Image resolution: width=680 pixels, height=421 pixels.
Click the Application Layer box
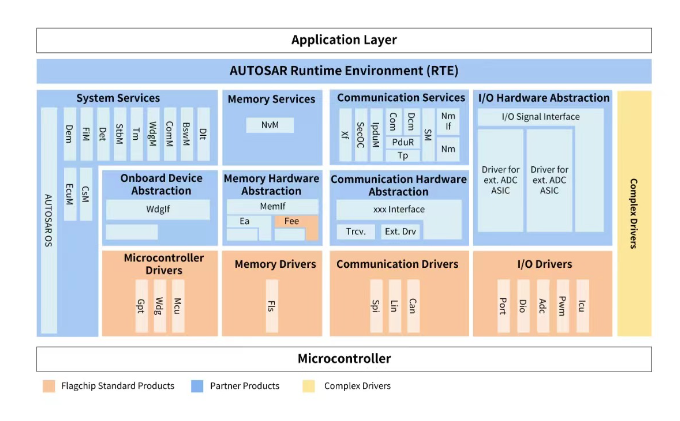[x=344, y=40]
